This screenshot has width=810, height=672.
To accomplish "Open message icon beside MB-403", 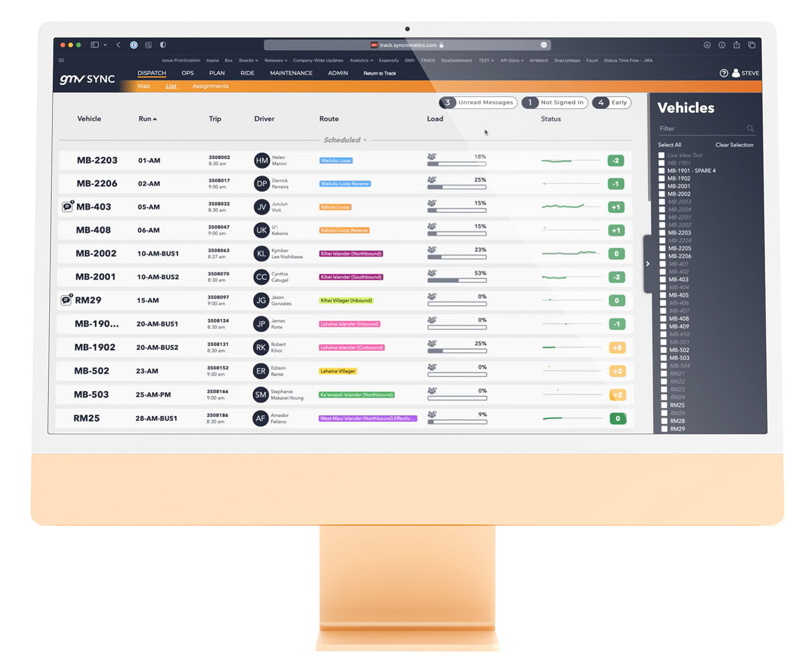I will tap(67, 206).
